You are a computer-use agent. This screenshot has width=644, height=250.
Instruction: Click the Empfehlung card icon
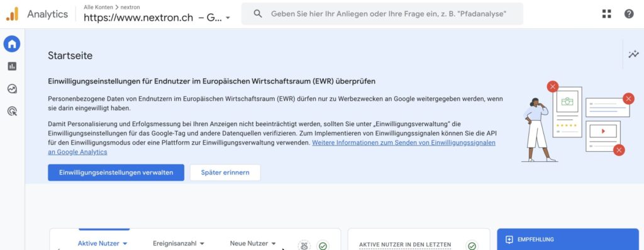point(509,239)
